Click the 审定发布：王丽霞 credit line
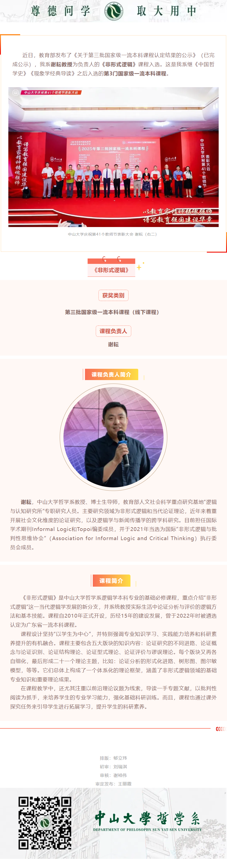Viewport: 227px width, 868px height. [x=113, y=784]
